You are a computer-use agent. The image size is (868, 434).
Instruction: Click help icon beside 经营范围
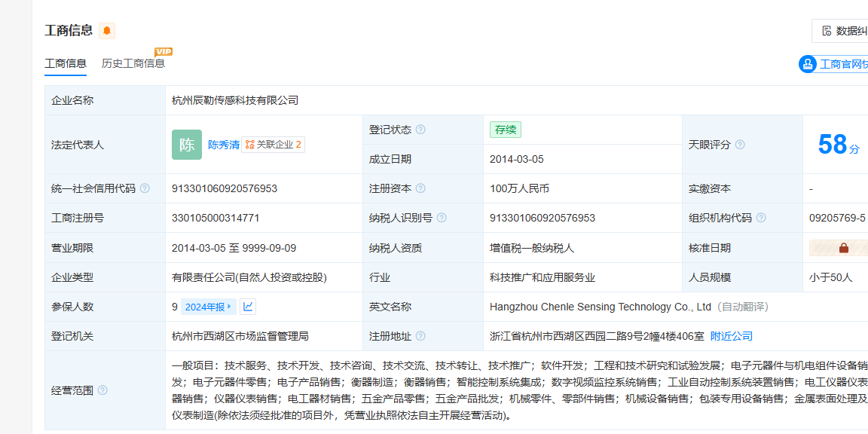click(102, 390)
